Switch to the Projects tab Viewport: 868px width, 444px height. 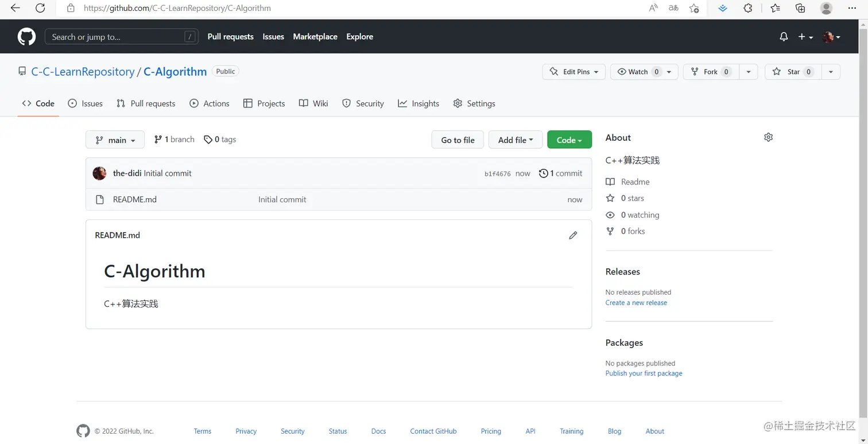click(x=264, y=103)
